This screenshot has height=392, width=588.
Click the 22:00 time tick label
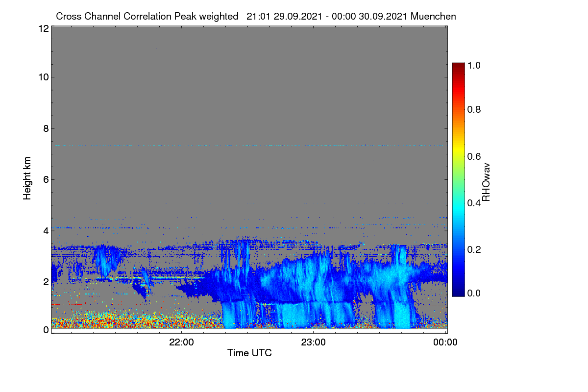point(181,343)
